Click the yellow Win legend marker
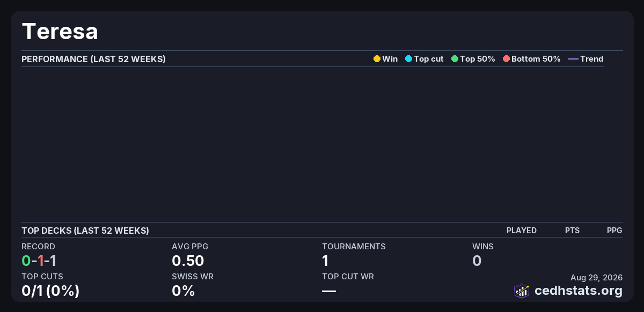Viewport: 644px width, 312px height. click(x=377, y=59)
